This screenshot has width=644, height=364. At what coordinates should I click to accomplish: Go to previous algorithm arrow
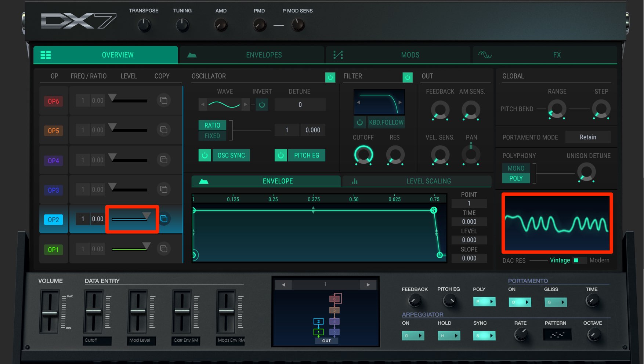click(283, 285)
